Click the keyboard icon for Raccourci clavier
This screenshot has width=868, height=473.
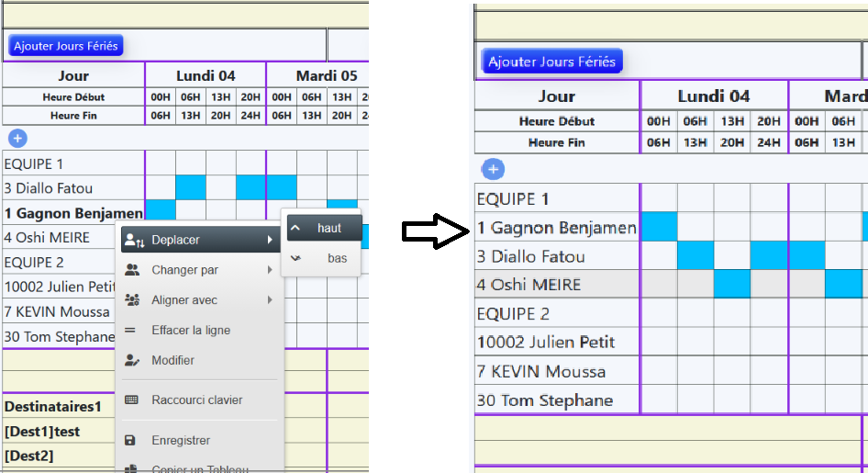tap(132, 400)
